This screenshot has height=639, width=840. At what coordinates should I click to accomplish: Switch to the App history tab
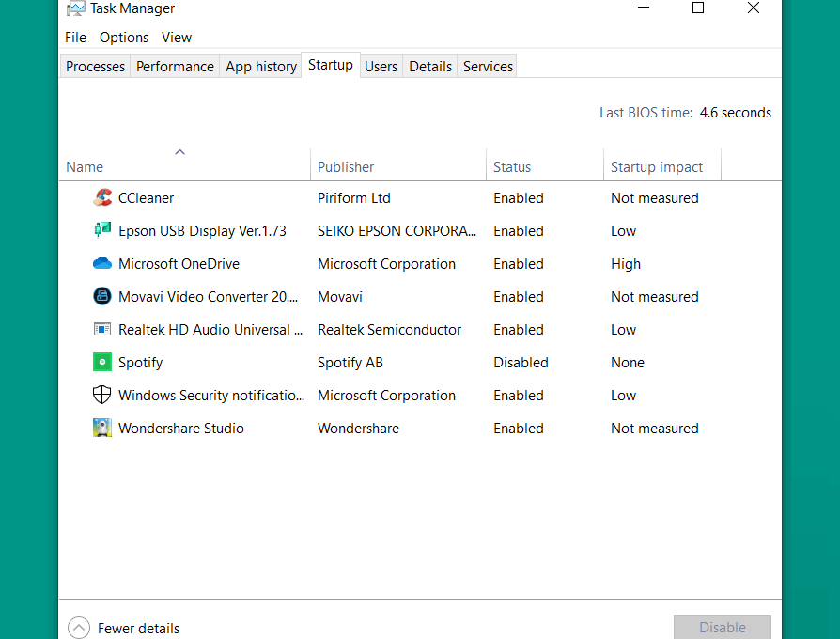[x=261, y=66]
